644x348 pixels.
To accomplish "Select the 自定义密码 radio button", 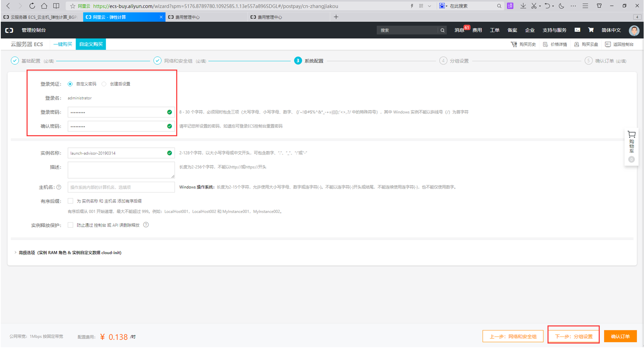I will pyautogui.click(x=70, y=84).
